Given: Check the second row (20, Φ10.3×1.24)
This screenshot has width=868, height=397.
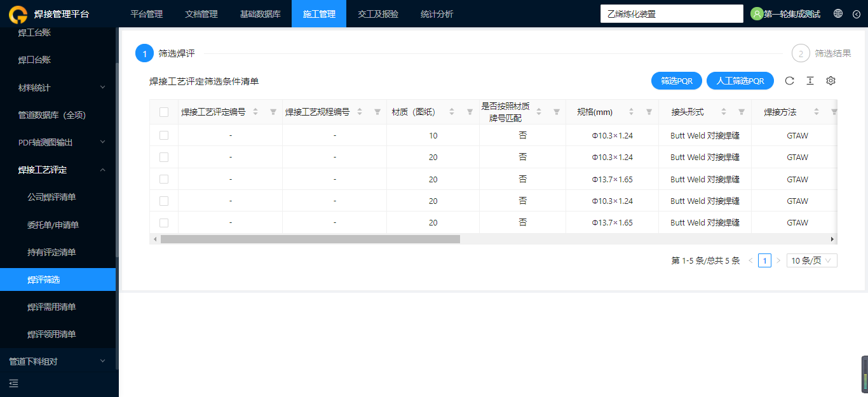Looking at the screenshot, I should (164, 157).
